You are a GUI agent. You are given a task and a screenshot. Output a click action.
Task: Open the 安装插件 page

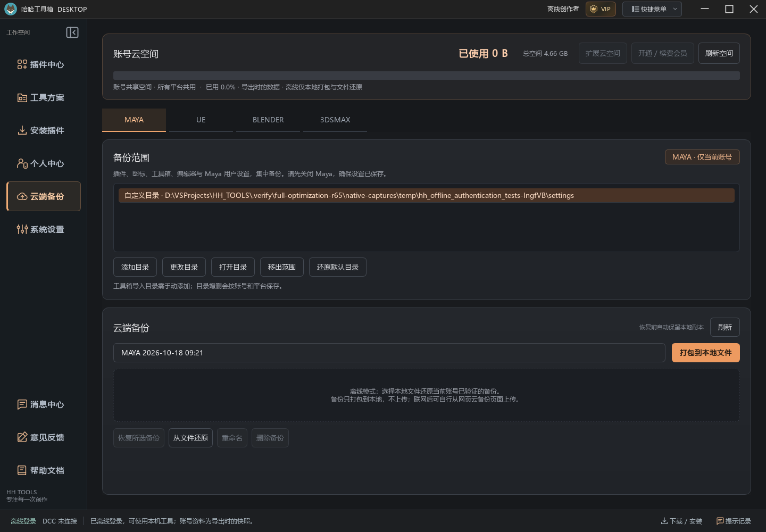click(44, 130)
